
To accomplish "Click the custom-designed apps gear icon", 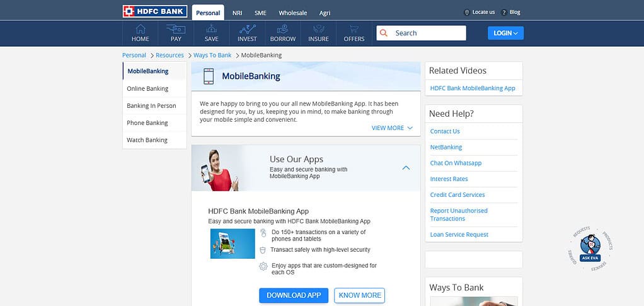I will tap(263, 266).
